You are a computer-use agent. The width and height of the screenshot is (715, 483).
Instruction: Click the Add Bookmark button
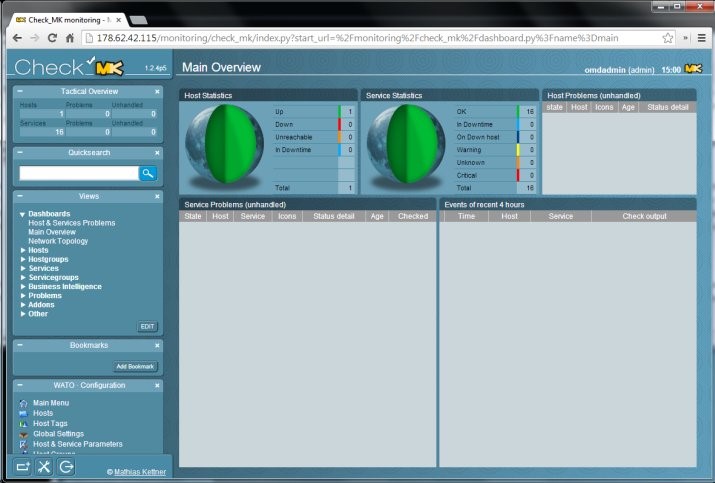point(135,367)
